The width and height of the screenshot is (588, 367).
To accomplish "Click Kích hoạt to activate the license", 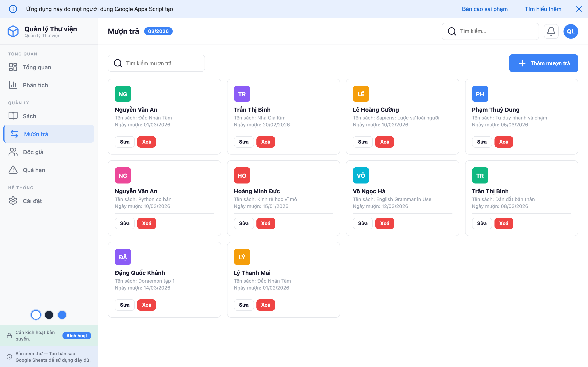I will click(x=77, y=335).
